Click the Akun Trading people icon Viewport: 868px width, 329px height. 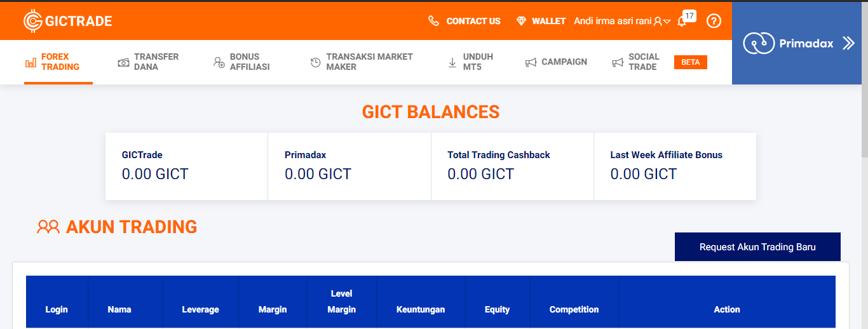tap(48, 227)
